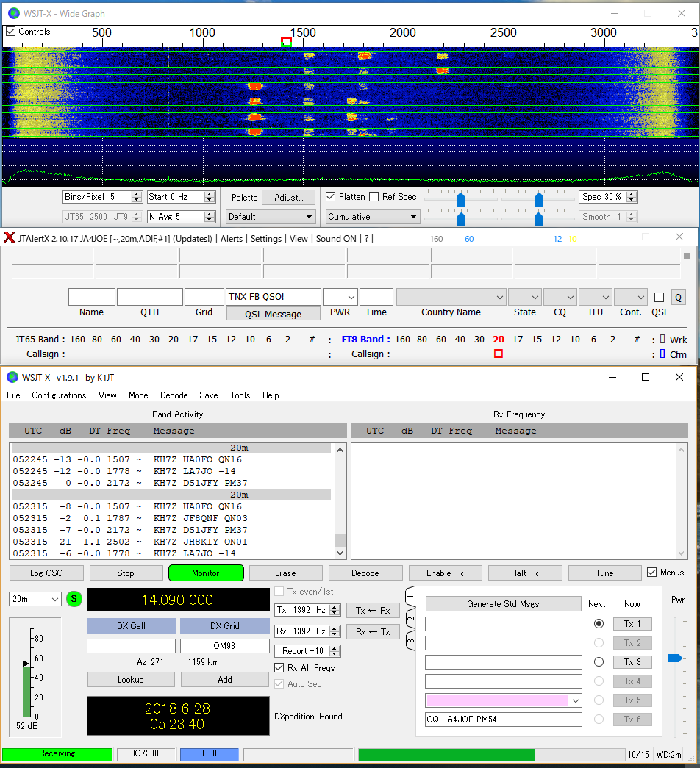Click the Rx ← Tx frequency copy button

click(373, 632)
